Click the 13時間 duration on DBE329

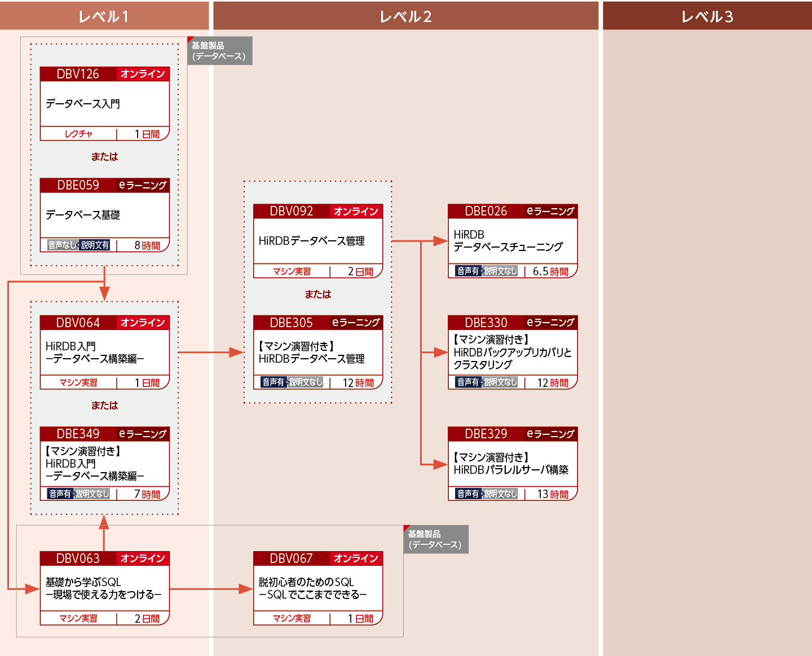click(x=553, y=494)
